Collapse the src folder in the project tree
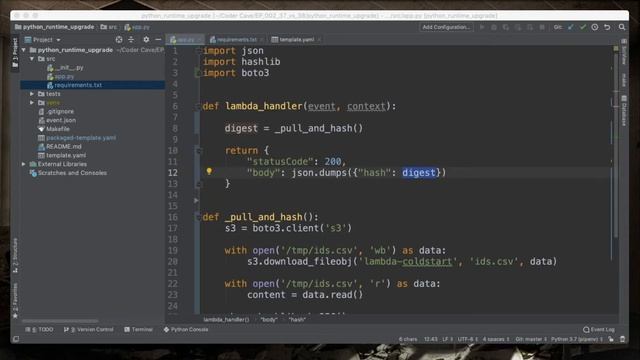Image resolution: width=640 pixels, height=360 pixels. point(32,59)
